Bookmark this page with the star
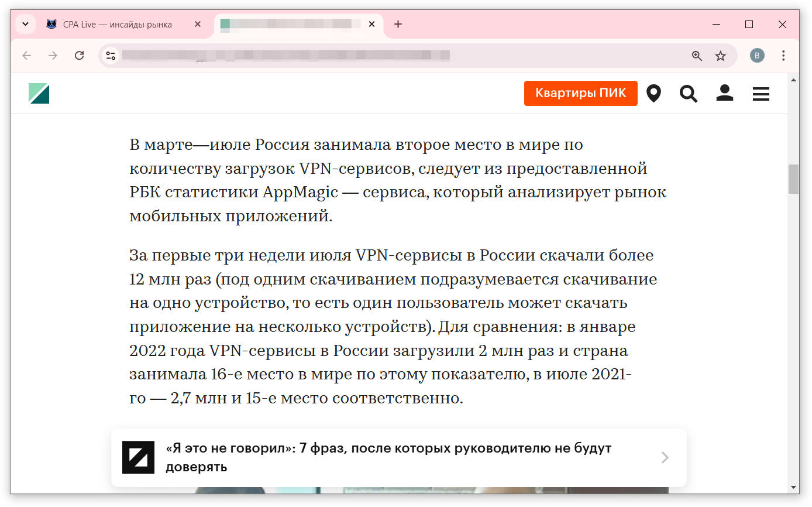 pyautogui.click(x=721, y=56)
